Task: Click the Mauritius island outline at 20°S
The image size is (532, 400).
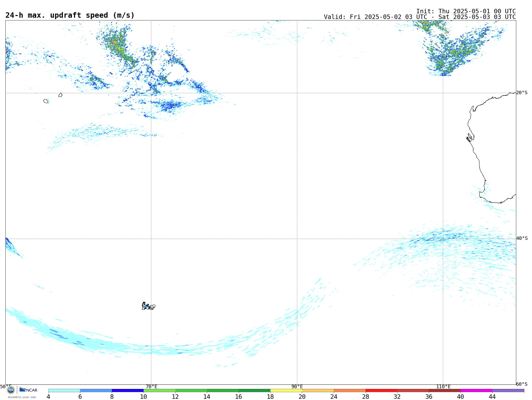Action: pos(60,95)
